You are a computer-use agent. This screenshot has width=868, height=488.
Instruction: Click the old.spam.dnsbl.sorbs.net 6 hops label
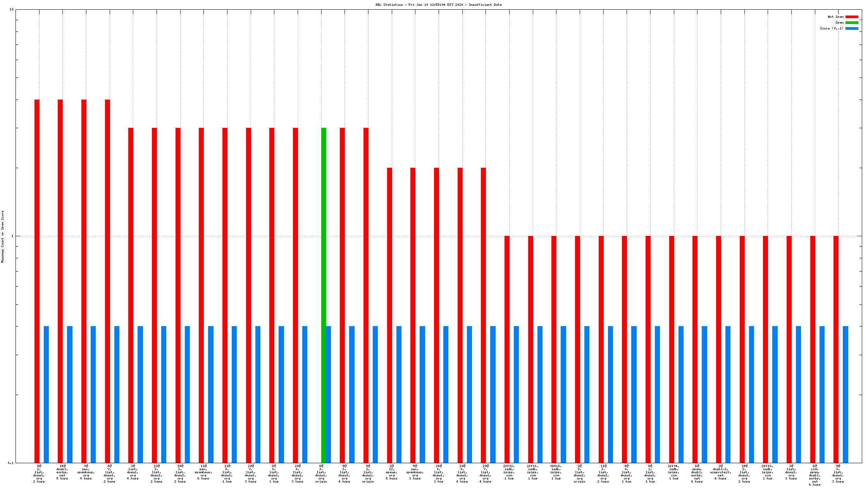click(x=815, y=475)
